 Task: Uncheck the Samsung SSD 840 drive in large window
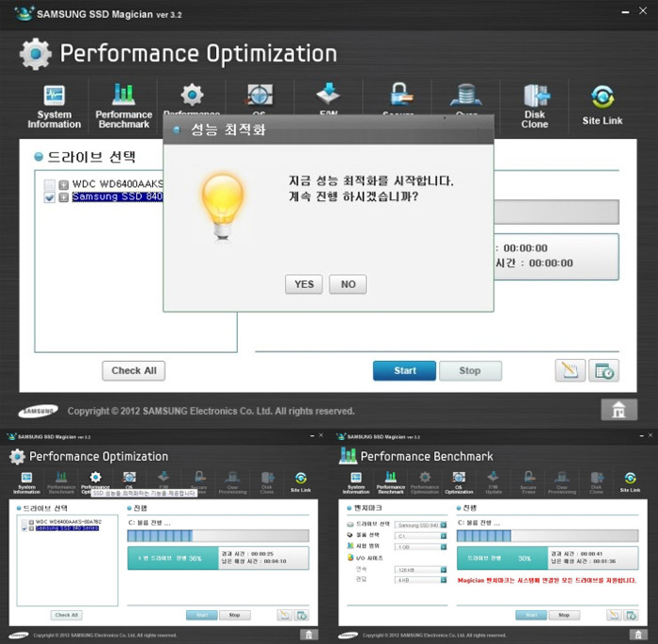50,196
